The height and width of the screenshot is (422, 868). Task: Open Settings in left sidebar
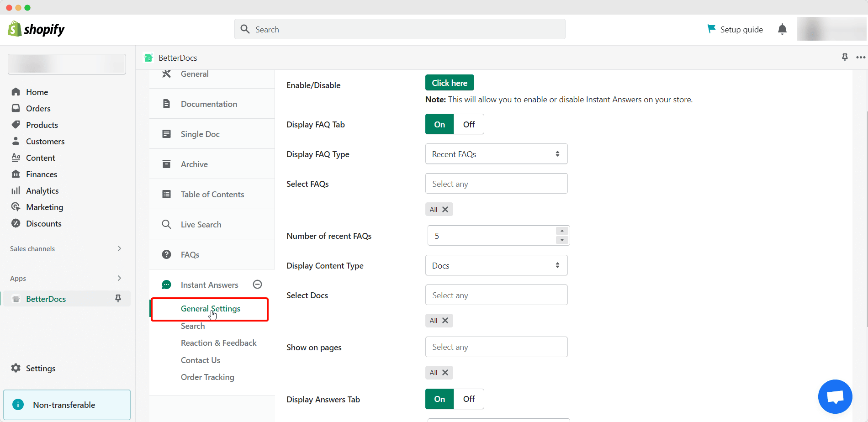click(41, 368)
